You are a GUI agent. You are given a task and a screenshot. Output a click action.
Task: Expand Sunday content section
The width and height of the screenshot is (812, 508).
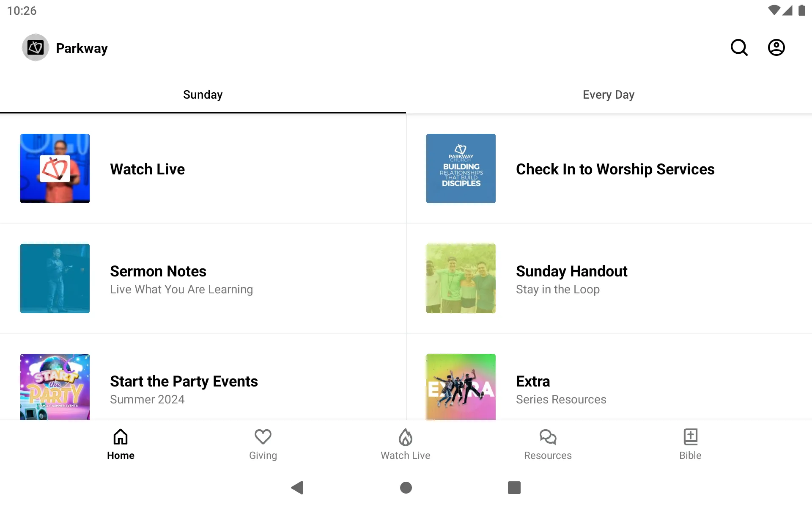pos(203,94)
